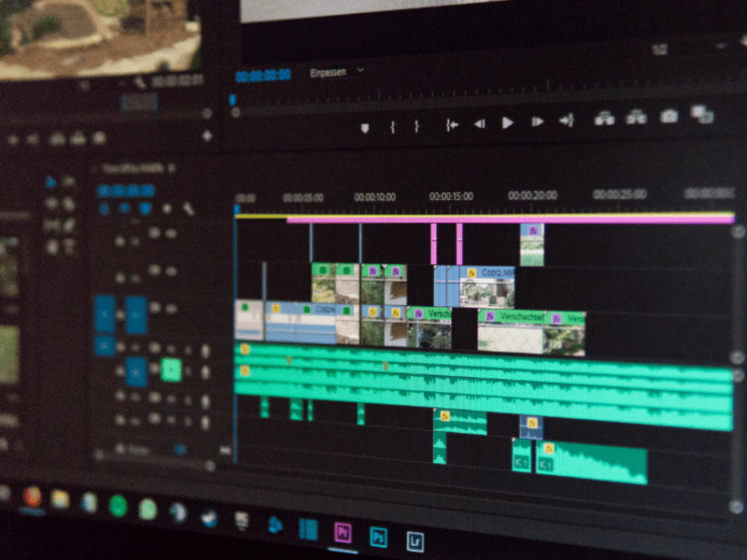Image resolution: width=747 pixels, height=560 pixels.
Task: Toggle the green audio track mute button
Action: [171, 371]
